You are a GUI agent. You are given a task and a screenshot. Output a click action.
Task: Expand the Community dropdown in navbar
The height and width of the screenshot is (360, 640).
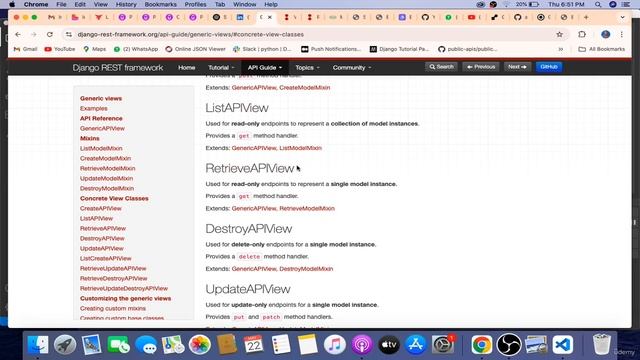pos(352,68)
